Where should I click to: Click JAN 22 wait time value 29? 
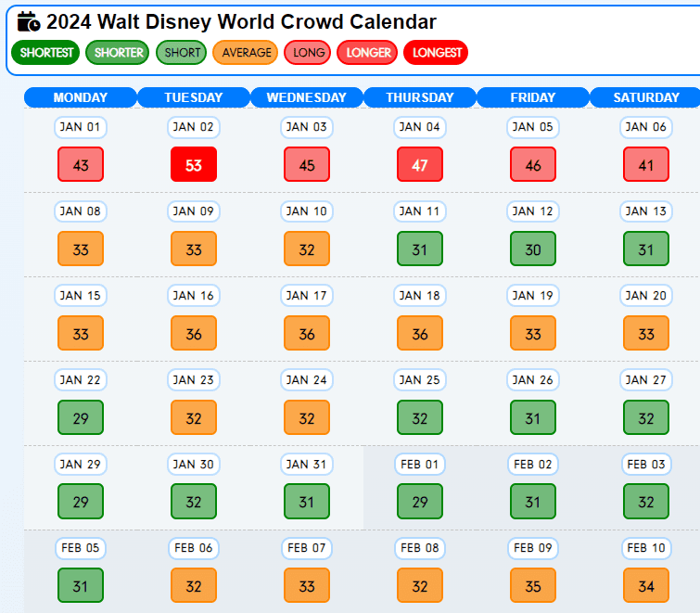click(x=81, y=417)
